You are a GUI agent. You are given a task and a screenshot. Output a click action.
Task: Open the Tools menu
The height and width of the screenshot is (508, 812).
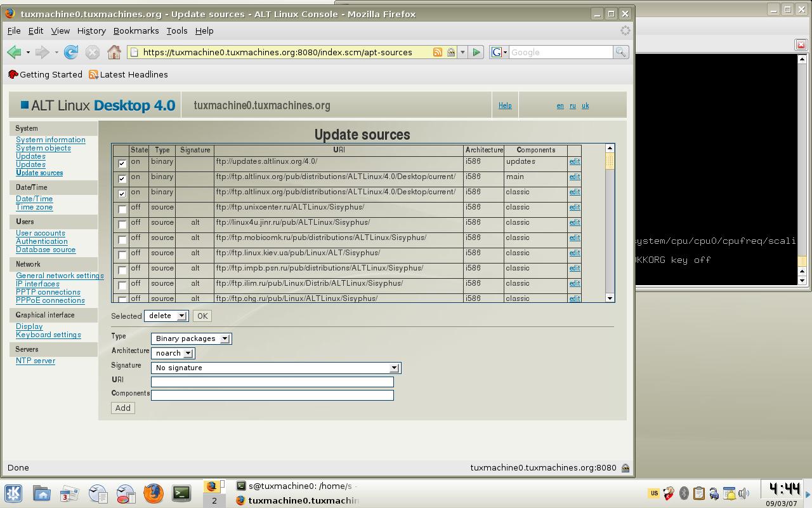point(177,30)
